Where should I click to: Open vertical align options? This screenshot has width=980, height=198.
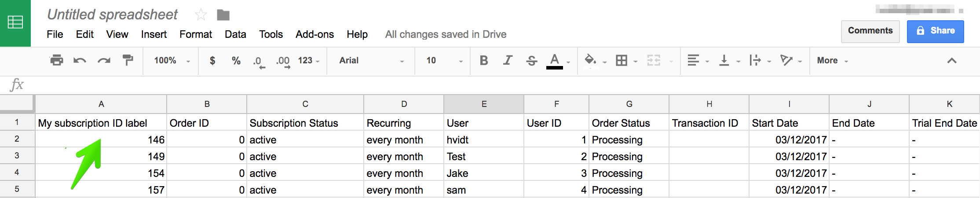(724, 60)
